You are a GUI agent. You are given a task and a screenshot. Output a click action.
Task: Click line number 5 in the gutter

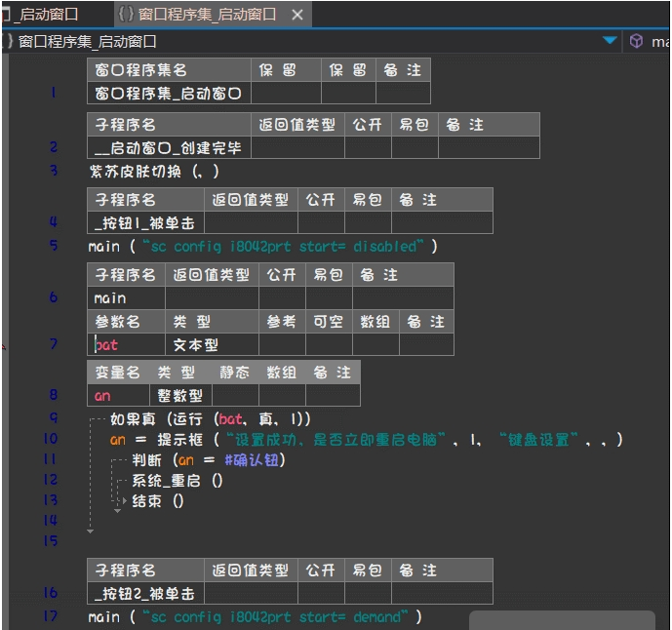click(x=54, y=246)
